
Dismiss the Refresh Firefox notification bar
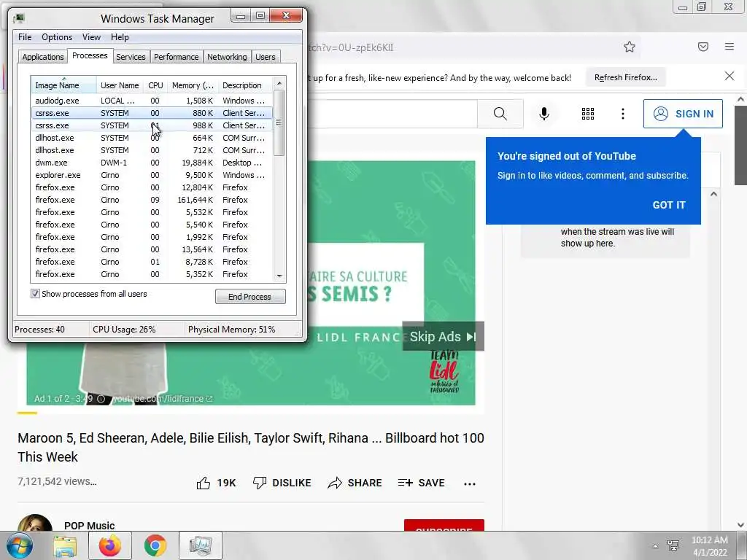pyautogui.click(x=729, y=76)
